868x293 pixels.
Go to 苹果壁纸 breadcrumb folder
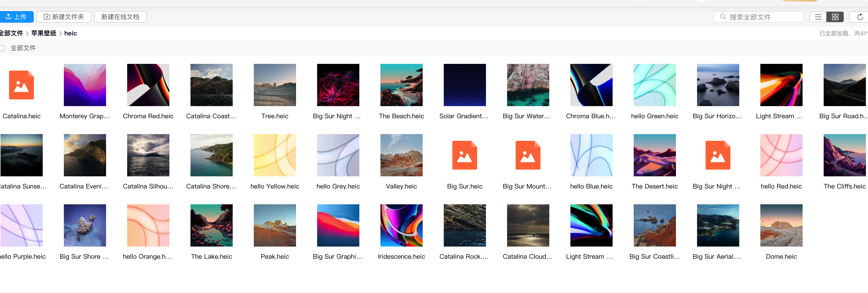tap(44, 33)
